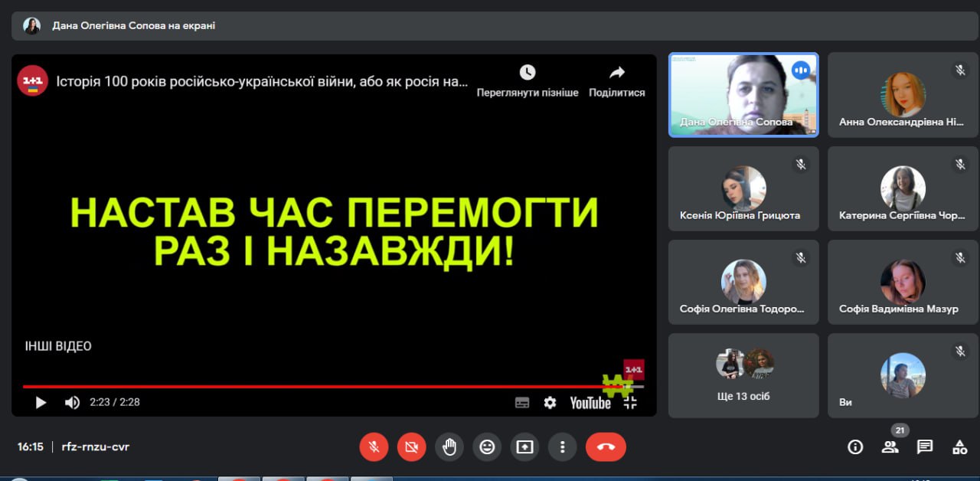Image resolution: width=980 pixels, height=481 pixels.
Task: Open meeting details info icon
Action: [x=855, y=447]
